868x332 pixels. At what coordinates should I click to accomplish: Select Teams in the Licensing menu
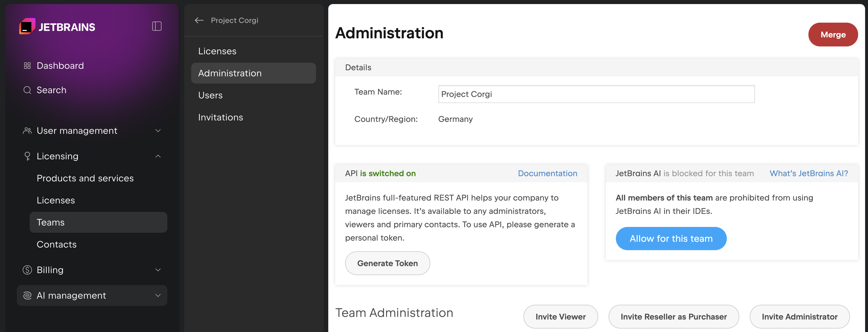51,222
